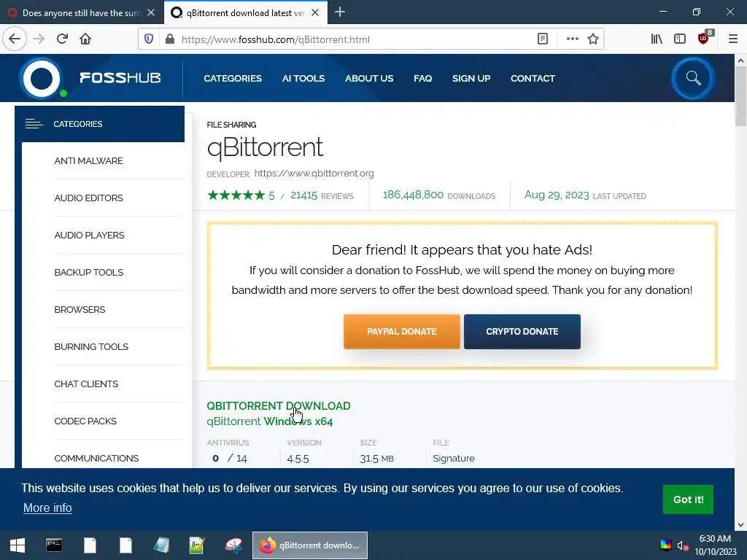Toggle reader view icon
The width and height of the screenshot is (747, 560).
[x=543, y=39]
